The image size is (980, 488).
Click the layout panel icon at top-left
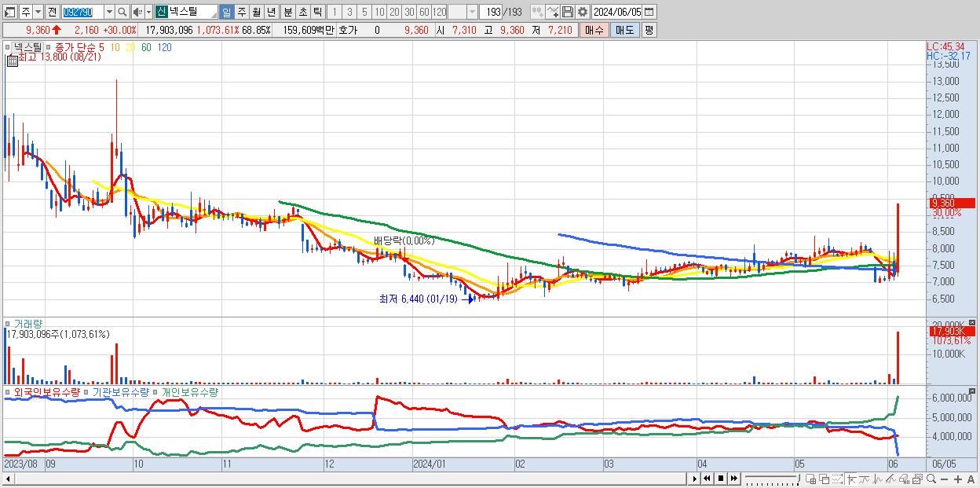pyautogui.click(x=10, y=12)
